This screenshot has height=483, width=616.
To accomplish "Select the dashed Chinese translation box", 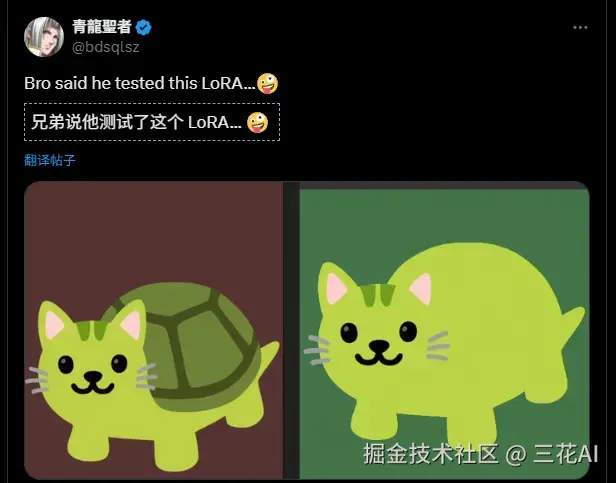I will [152, 122].
